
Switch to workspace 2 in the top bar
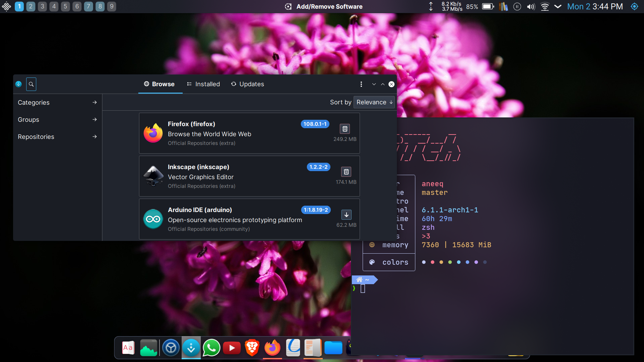(x=31, y=6)
